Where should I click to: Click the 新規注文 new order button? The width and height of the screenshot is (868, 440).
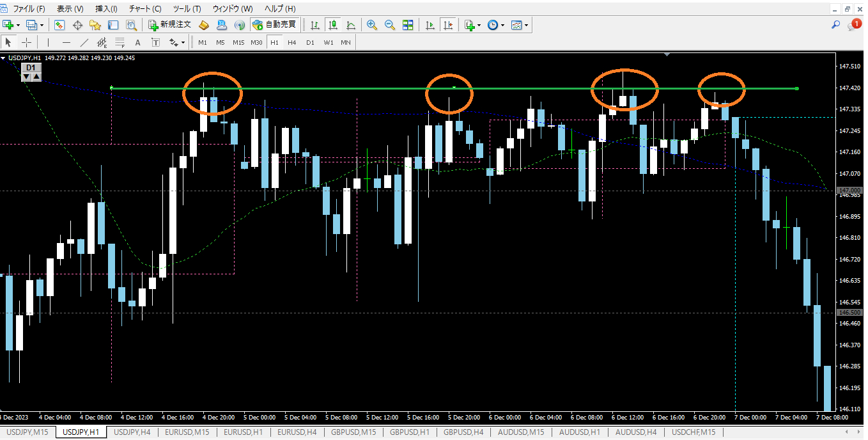(x=169, y=25)
